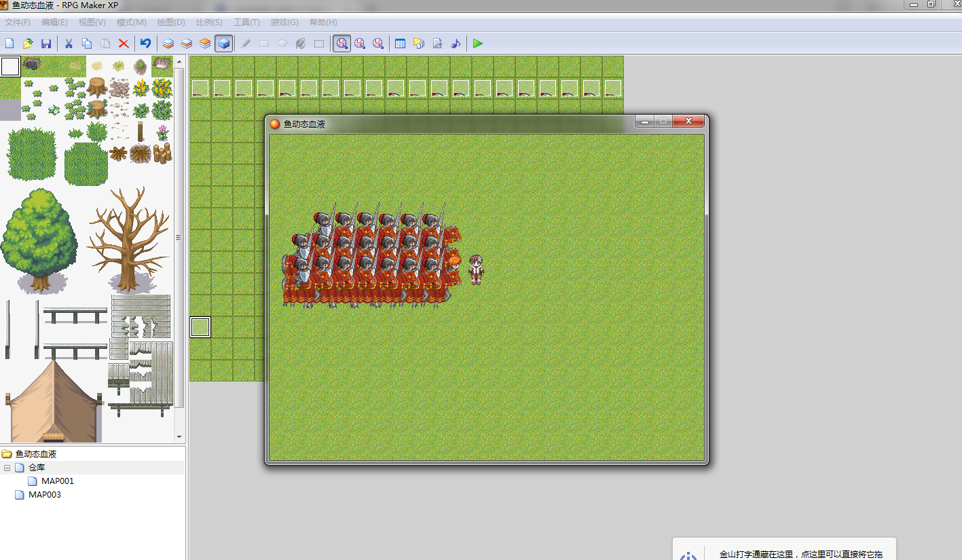Screen dimensions: 962x560
Task: Open the 文件(F) menu
Action: 18,22
